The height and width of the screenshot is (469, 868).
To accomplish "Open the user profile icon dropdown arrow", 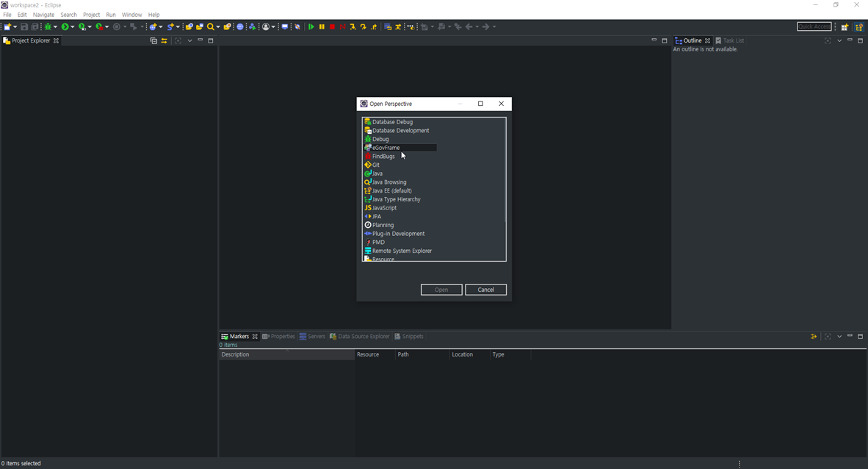I will click(x=273, y=26).
